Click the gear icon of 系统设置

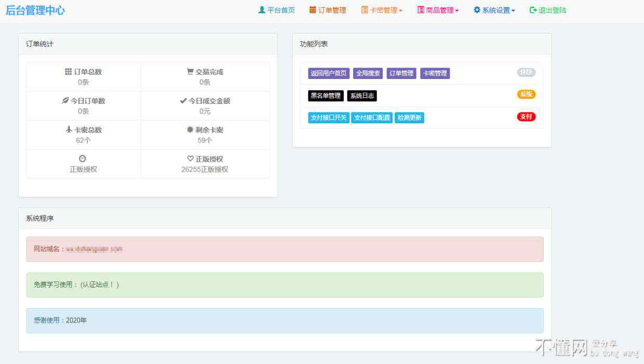(477, 10)
